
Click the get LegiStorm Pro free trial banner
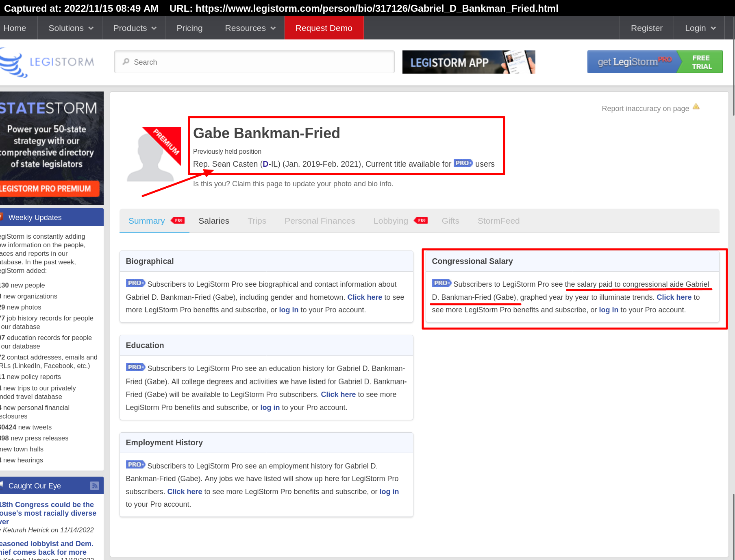(x=655, y=62)
